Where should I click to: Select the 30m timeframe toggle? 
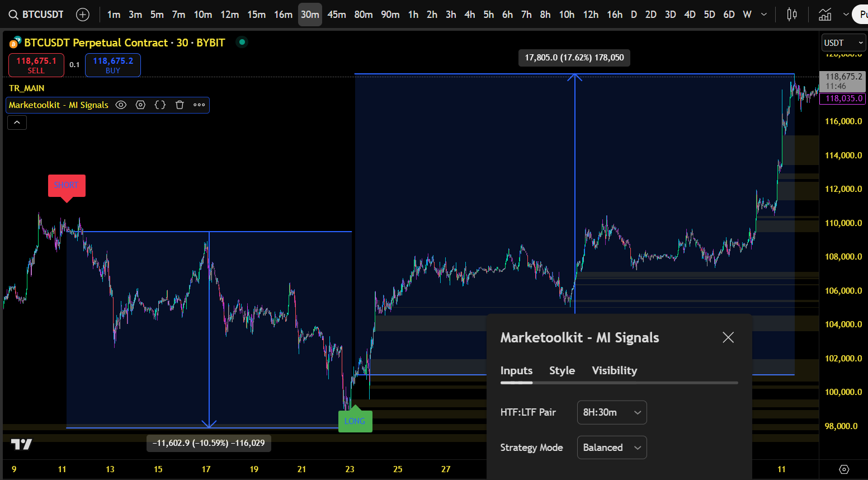coord(310,14)
